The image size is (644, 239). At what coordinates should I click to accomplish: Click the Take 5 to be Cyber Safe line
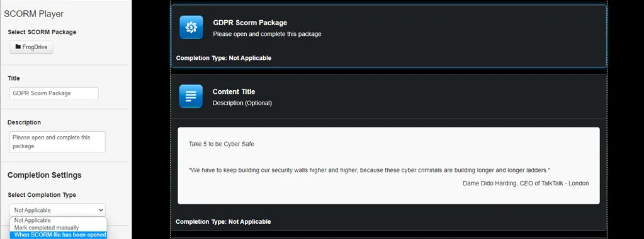click(x=222, y=144)
